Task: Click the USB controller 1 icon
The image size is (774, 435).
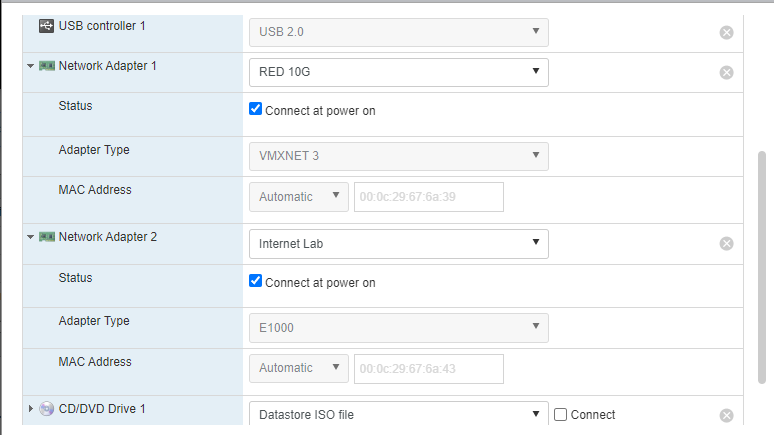Action: point(46,25)
